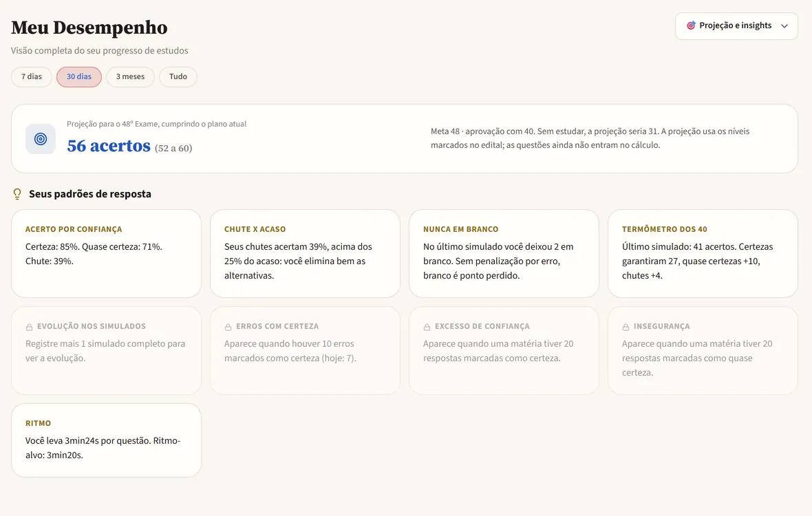Viewport: 812px width, 516px height.
Task: Click 'Registre mais 1 simulado completo' text
Action: tap(105, 351)
